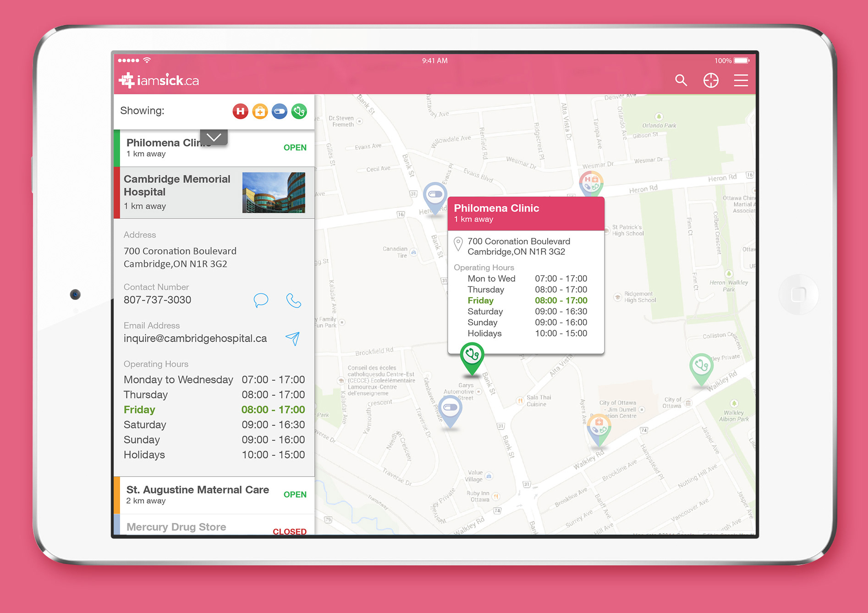Select the St. Augustine Maternal Care entry

214,495
